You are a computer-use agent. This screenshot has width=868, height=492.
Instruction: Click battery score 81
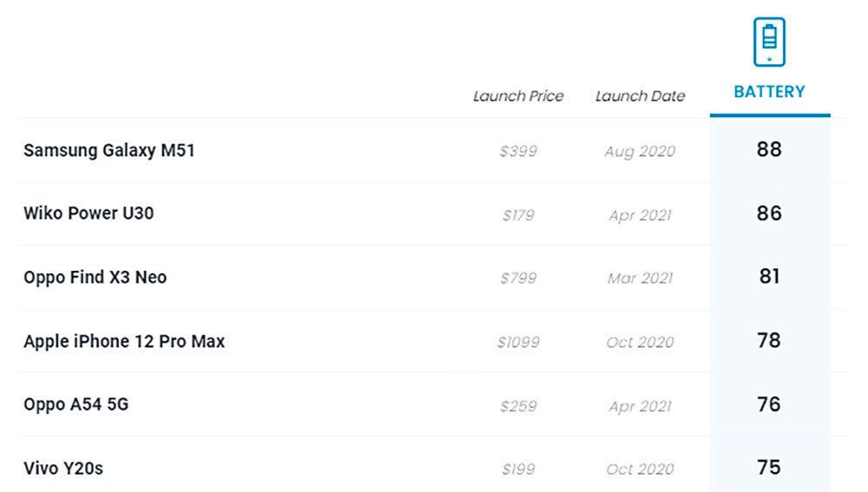tap(769, 277)
